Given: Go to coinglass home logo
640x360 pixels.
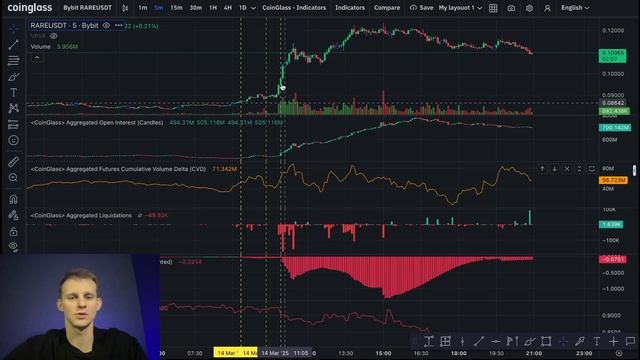Looking at the screenshot, I should point(30,8).
